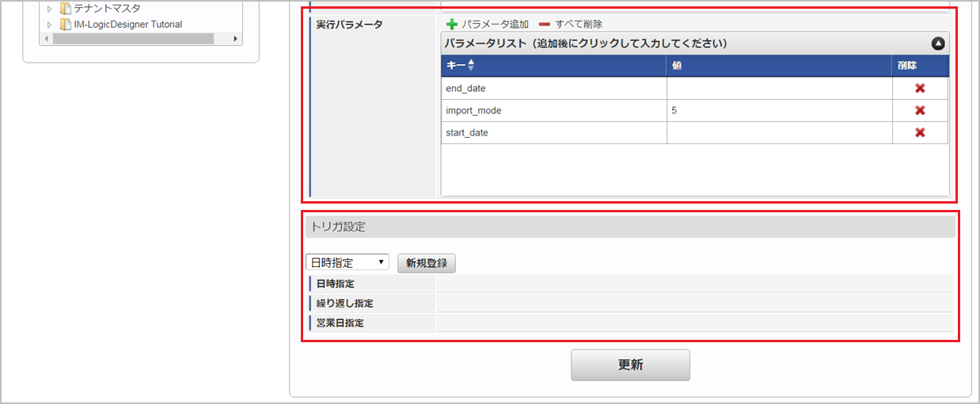Screen dimensions: 980x404
Task: Click パラメータ追加 link
Action: 496,25
